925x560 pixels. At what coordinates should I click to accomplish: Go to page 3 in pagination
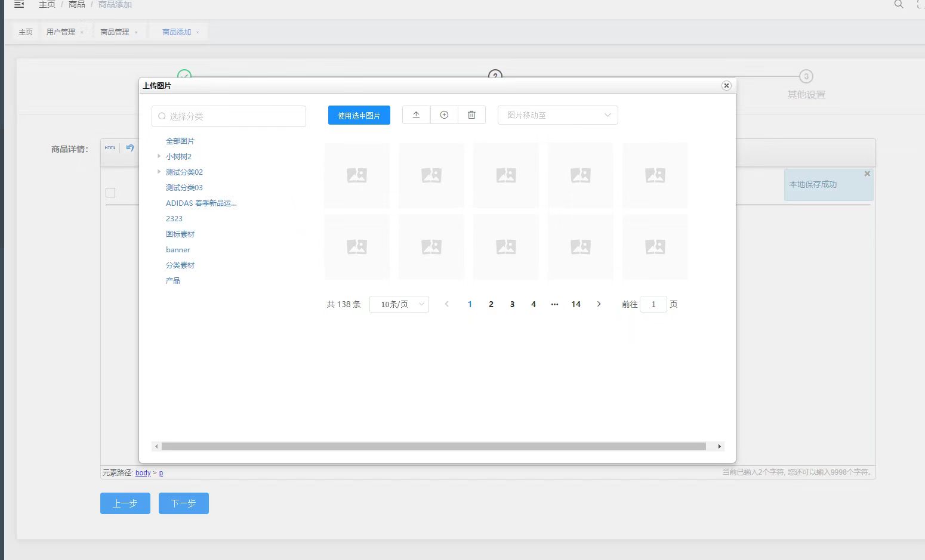[x=512, y=304]
